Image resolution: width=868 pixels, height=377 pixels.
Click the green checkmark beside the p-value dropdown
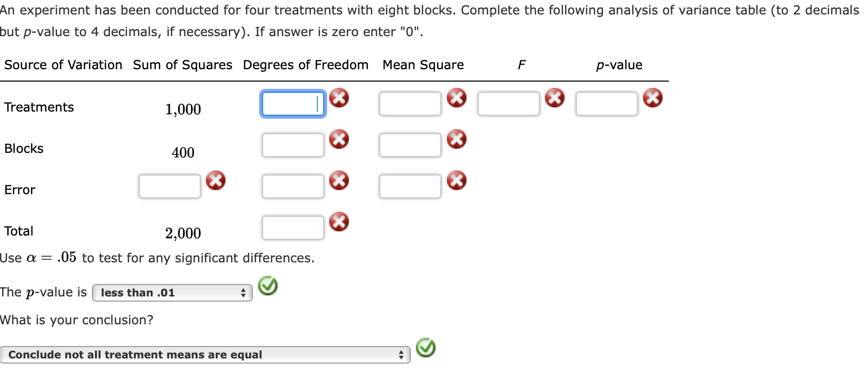(x=267, y=286)
